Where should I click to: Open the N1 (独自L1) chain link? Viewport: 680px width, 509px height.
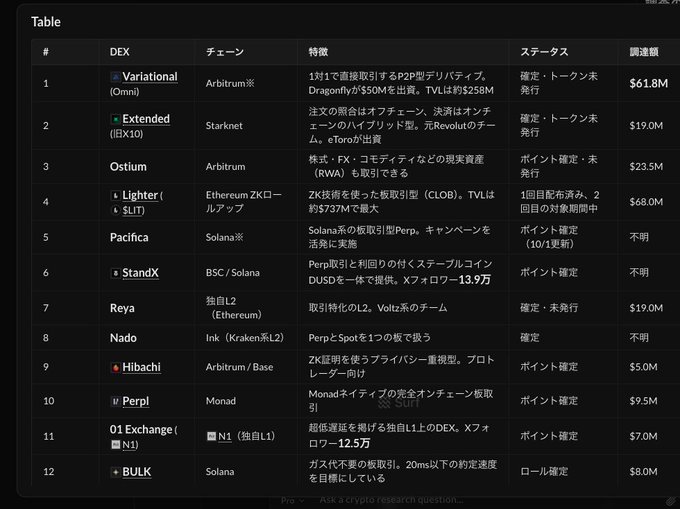(x=225, y=436)
